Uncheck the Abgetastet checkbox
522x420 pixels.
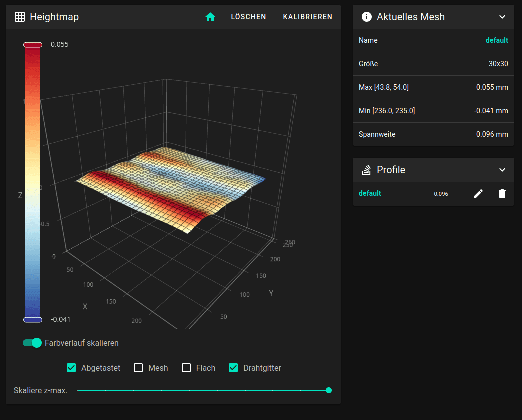click(x=71, y=368)
